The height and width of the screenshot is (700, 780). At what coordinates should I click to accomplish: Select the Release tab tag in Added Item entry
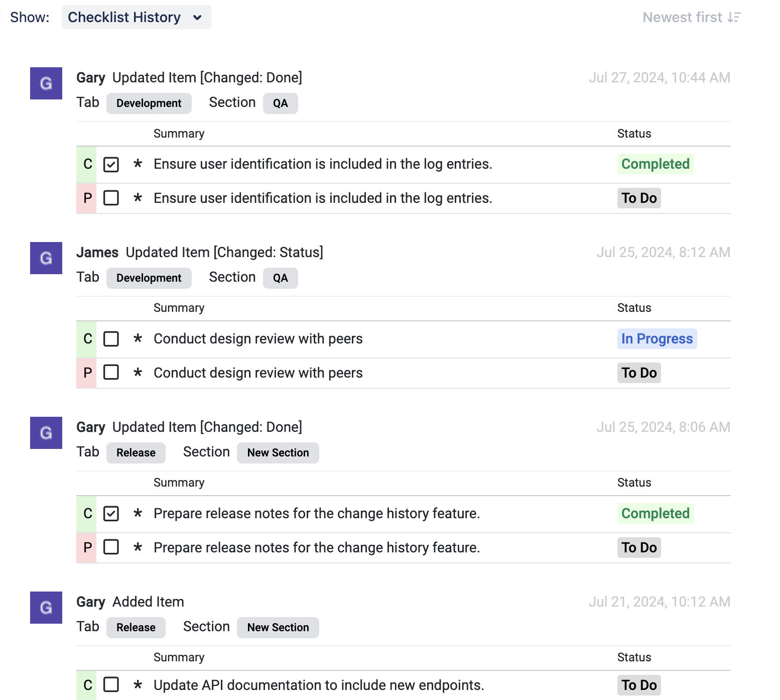coord(136,628)
